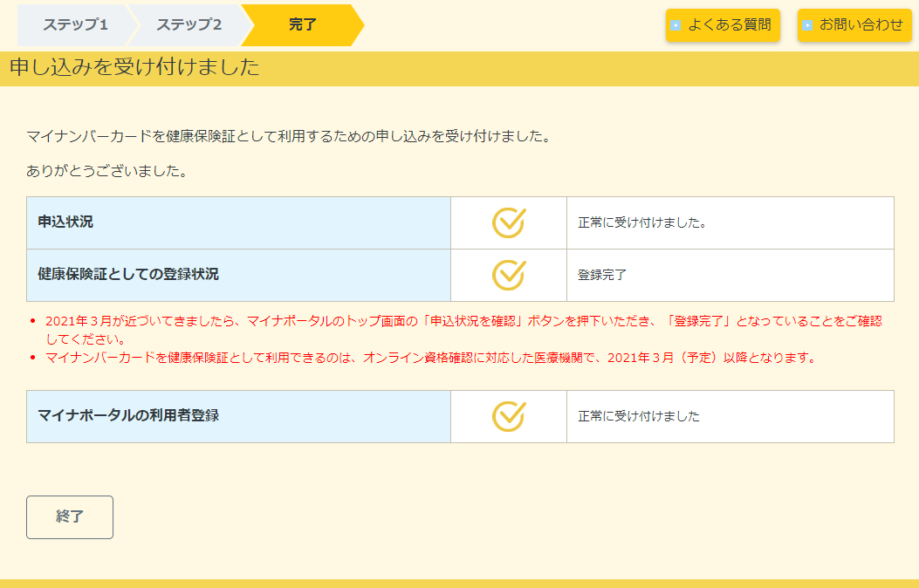This screenshot has height=588, width=919.
Task: Click the 申し込みを受け付けました heading
Action: [x=134, y=67]
